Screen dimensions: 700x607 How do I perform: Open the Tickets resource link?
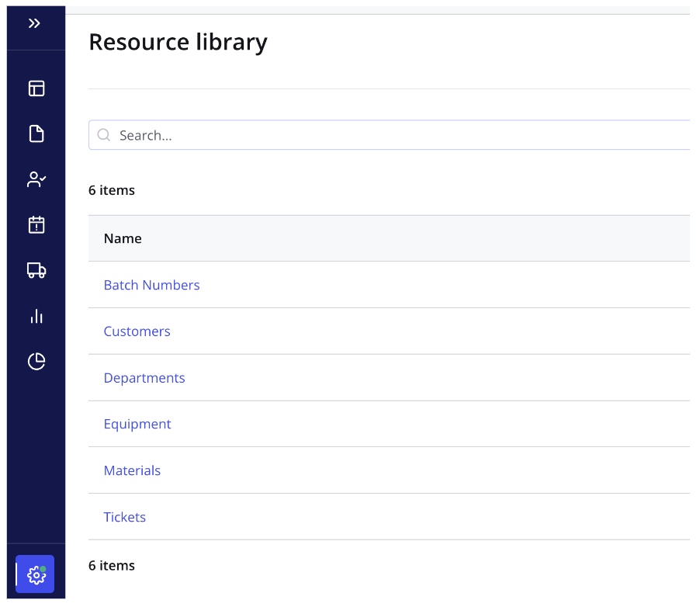tap(125, 517)
